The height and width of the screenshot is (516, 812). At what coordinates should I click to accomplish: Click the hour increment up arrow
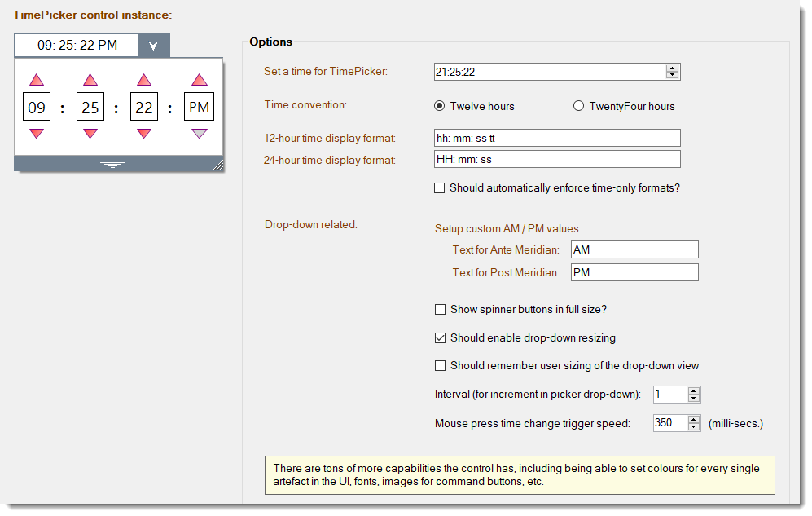tap(37, 80)
